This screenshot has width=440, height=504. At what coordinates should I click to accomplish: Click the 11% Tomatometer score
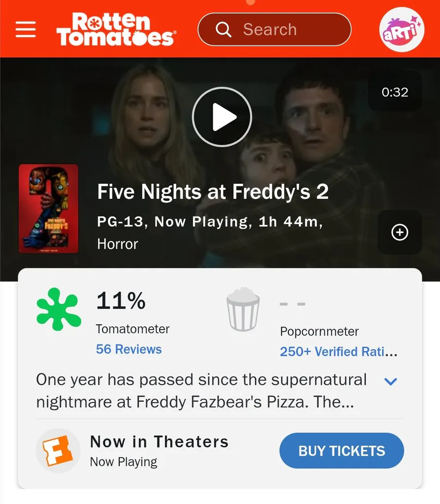(121, 300)
